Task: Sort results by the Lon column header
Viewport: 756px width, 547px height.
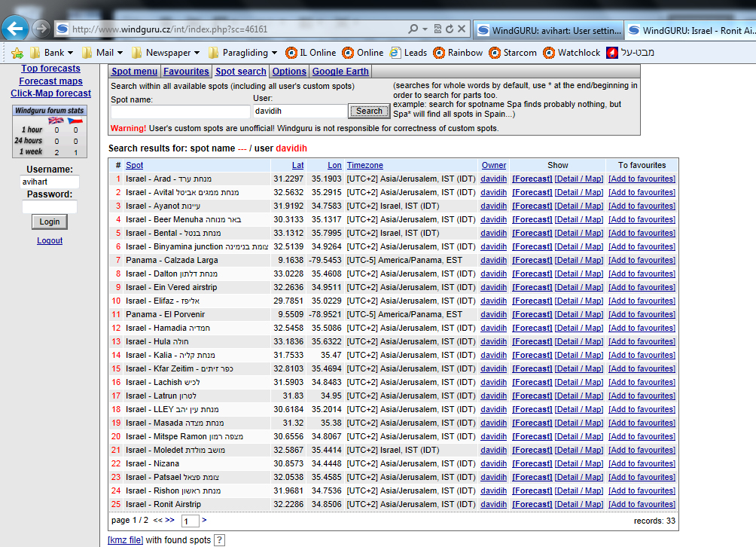Action: 334,165
